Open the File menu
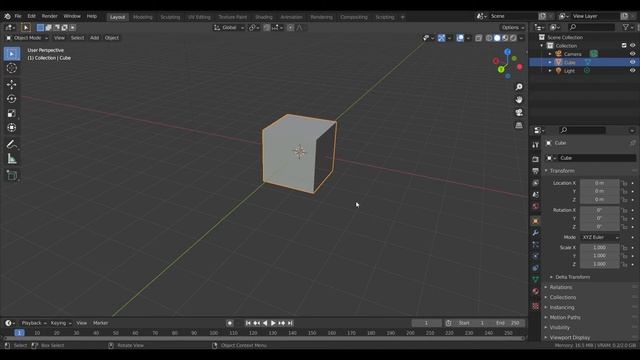The image size is (640, 360). 18,16
